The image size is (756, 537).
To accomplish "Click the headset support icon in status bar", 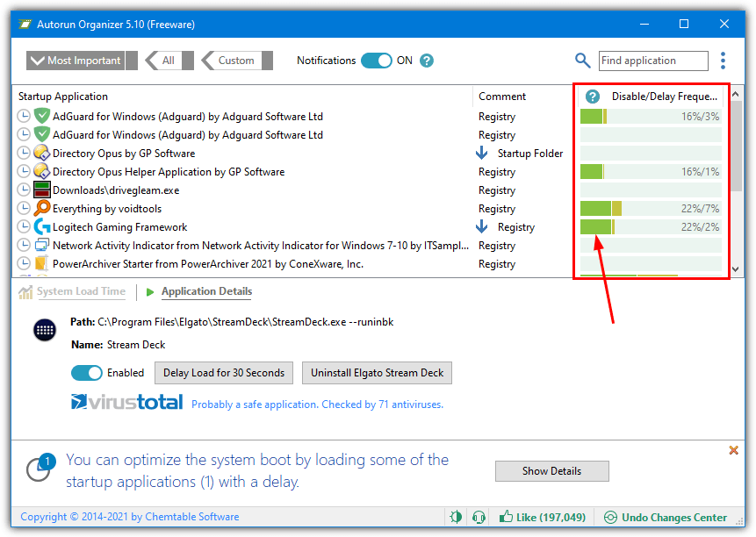I will (x=479, y=517).
